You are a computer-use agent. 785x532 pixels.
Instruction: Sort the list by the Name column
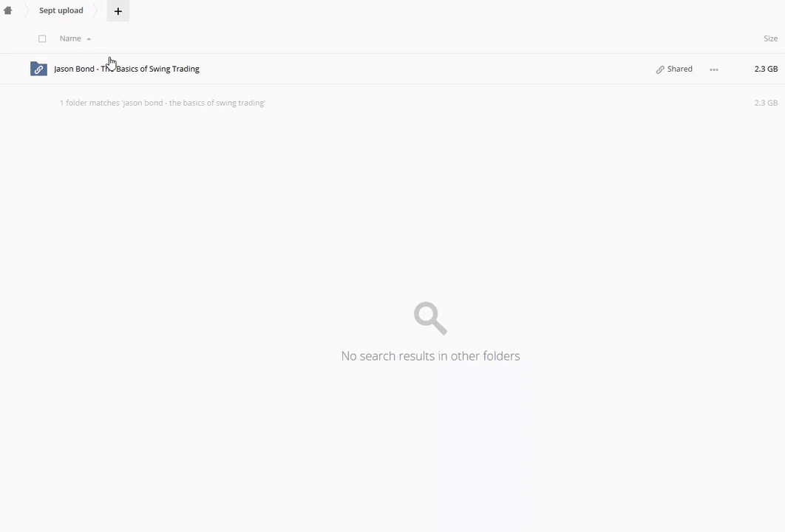click(x=70, y=38)
